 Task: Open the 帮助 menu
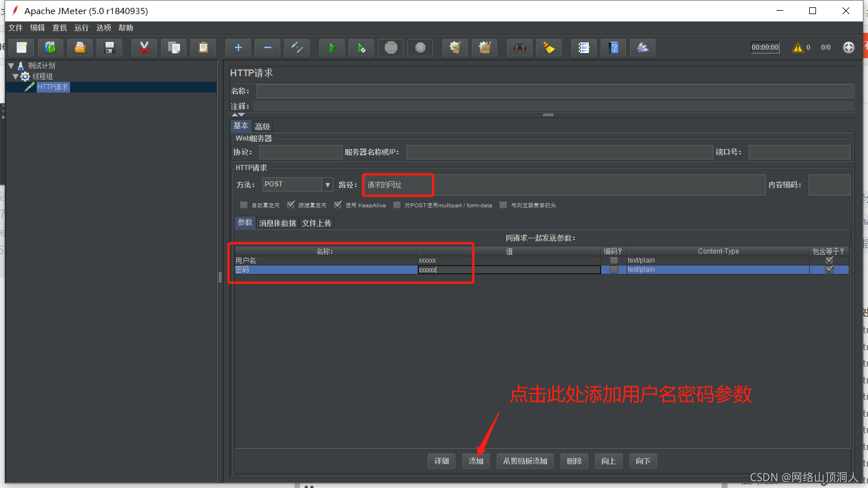(125, 28)
